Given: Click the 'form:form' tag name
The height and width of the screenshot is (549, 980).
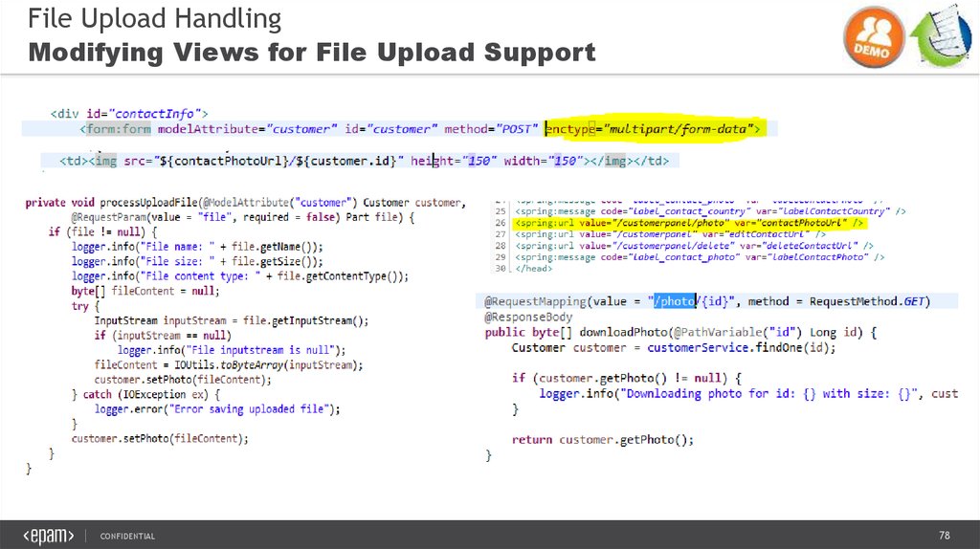Looking at the screenshot, I should [x=119, y=129].
